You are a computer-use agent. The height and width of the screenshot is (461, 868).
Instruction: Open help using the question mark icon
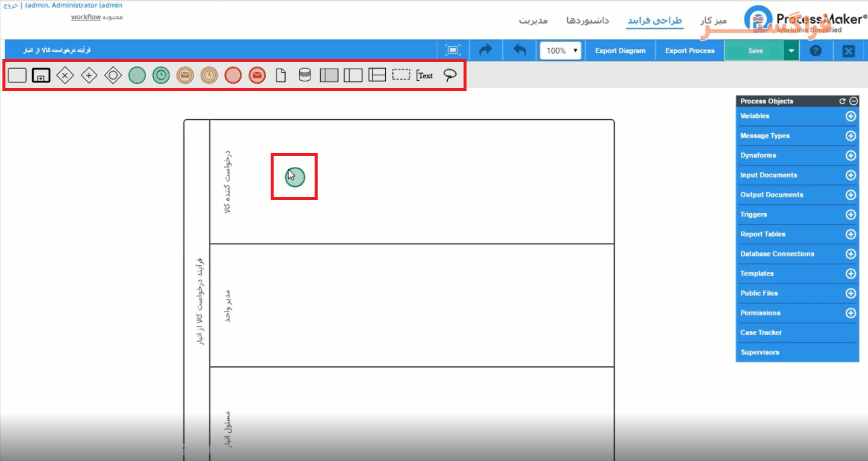(x=816, y=50)
